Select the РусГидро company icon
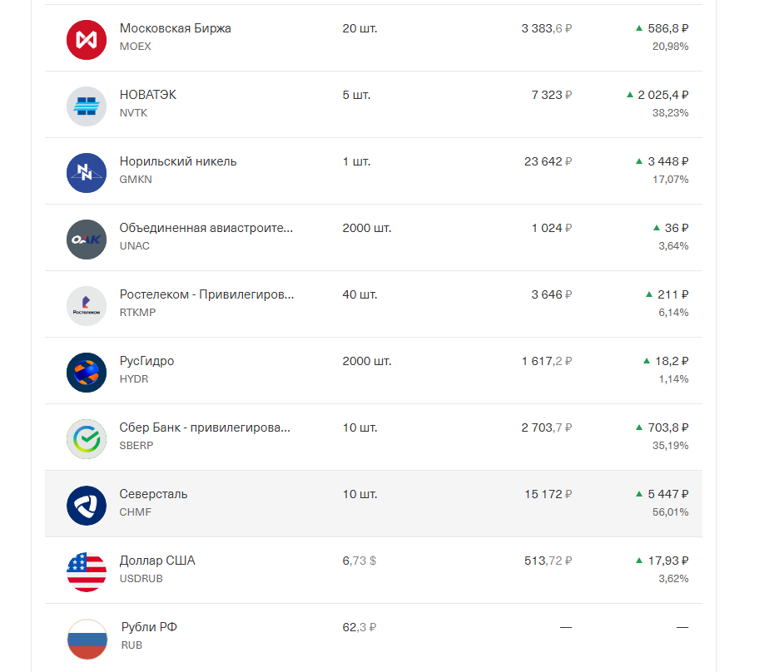784x672 pixels. [x=87, y=372]
